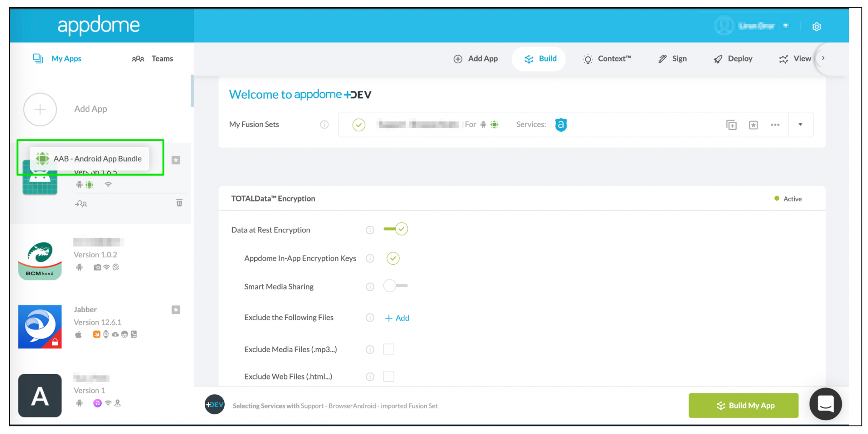Click the Intercom chat bubble icon
868x434 pixels.
pos(825,404)
